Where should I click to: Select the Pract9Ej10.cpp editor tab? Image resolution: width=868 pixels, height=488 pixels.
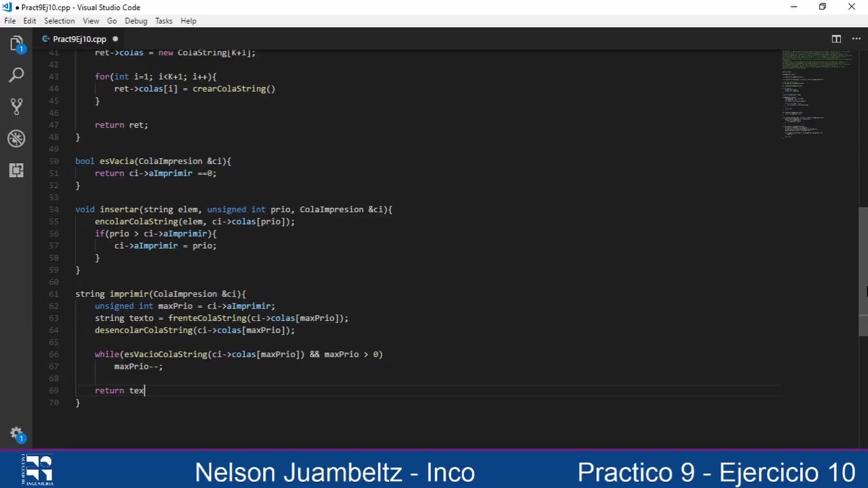(x=79, y=39)
